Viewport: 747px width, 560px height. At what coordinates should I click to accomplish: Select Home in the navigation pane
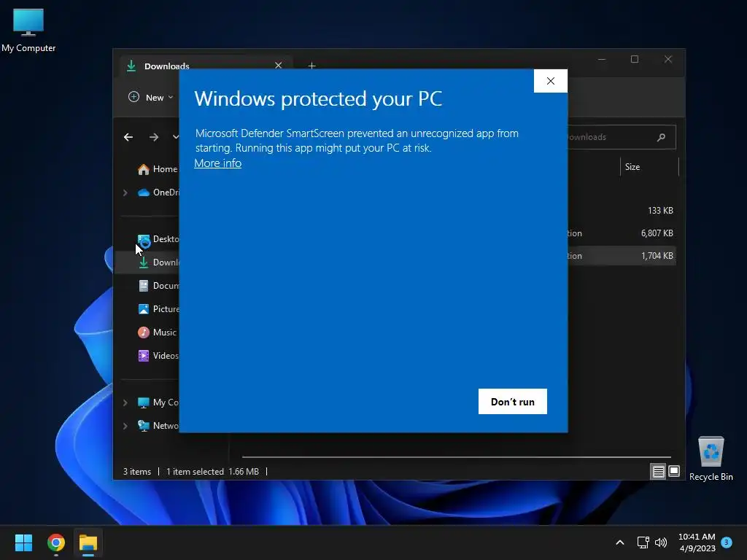tap(158, 169)
